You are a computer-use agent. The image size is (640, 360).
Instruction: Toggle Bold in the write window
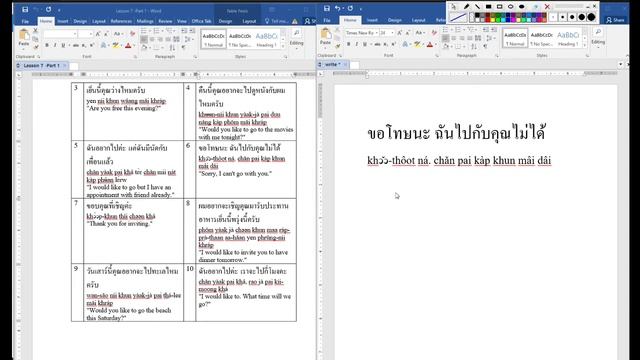pyautogui.click(x=349, y=44)
